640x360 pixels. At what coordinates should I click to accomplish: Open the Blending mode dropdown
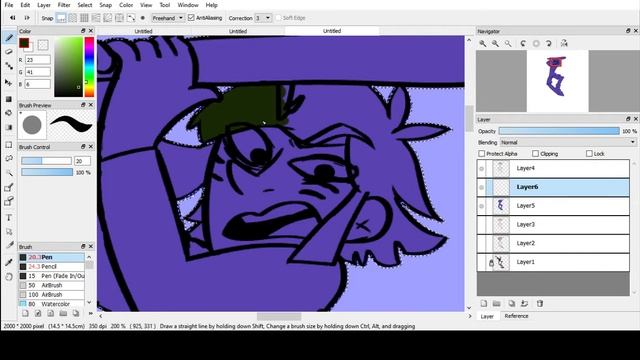click(x=568, y=142)
